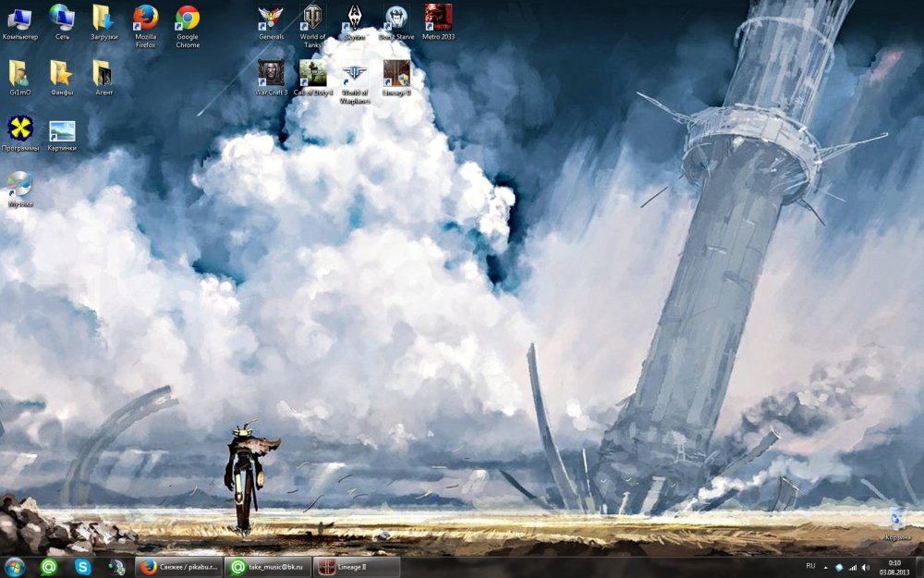Screen dimensions: 924x578
Task: Select the World of Tanks shortcut
Action: tap(312, 27)
